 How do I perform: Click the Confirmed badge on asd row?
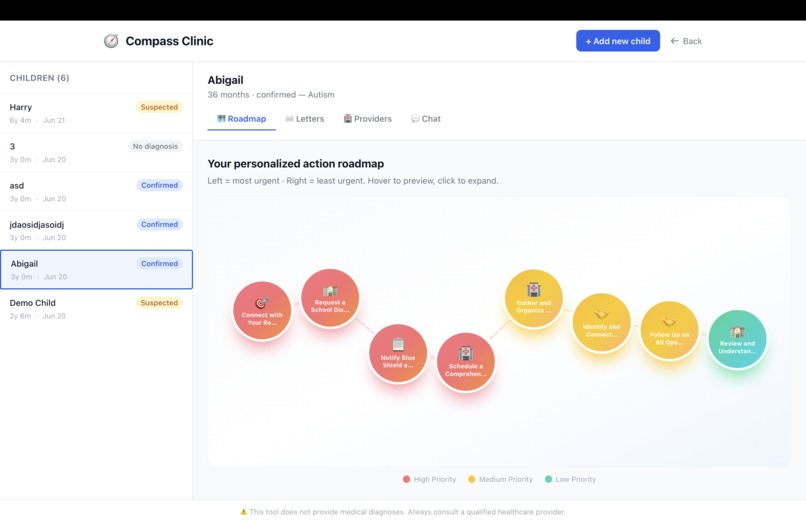tap(159, 185)
